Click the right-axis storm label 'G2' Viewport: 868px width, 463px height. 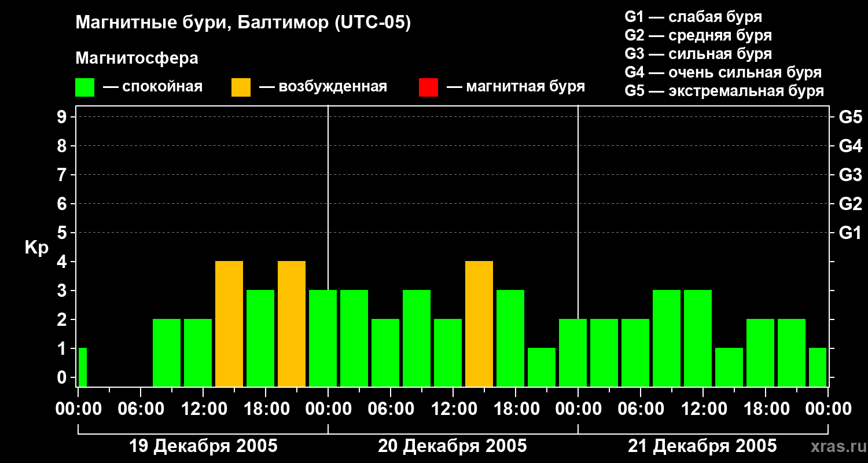850,204
